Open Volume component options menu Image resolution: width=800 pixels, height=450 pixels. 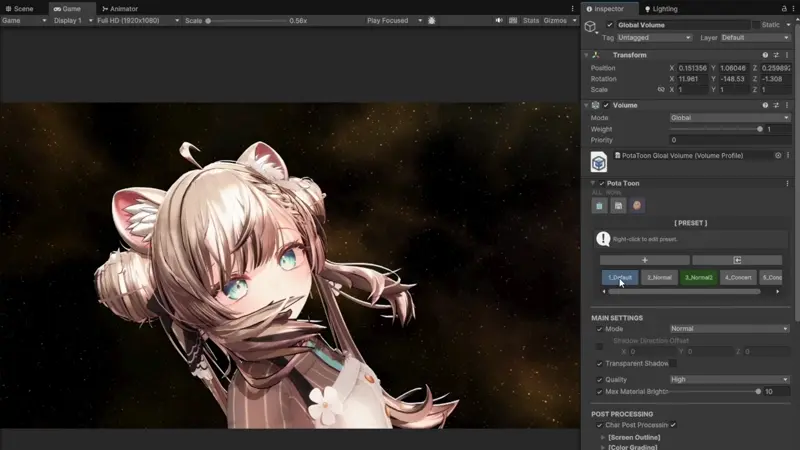click(x=787, y=105)
